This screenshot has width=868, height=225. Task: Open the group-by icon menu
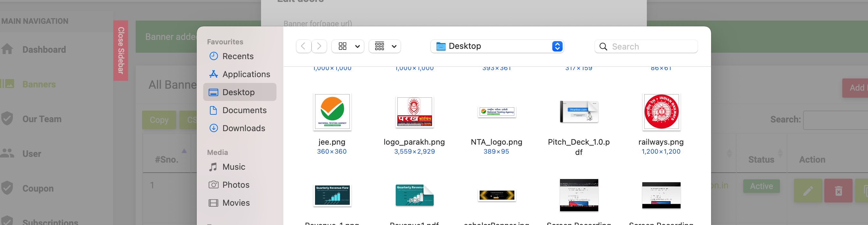[x=385, y=46]
